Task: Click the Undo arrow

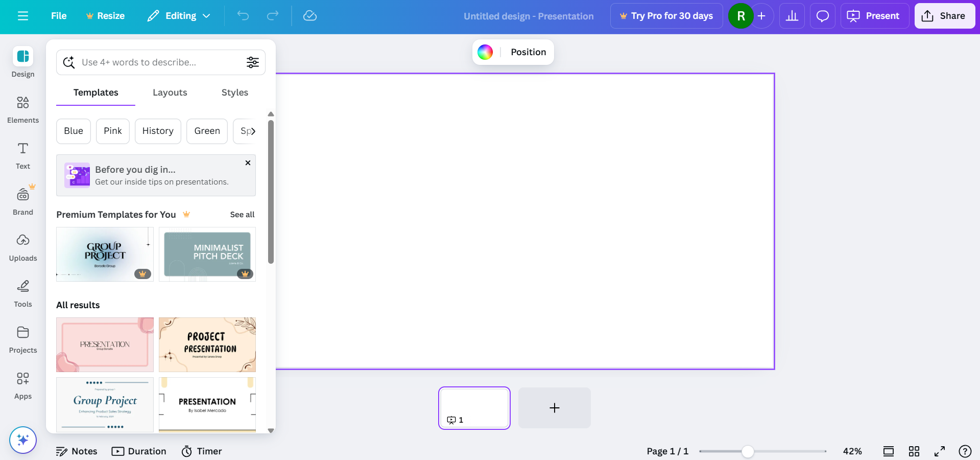Action: pyautogui.click(x=243, y=16)
